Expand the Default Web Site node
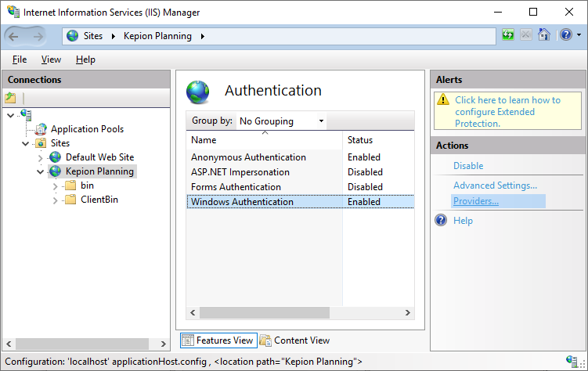588x371 pixels. tap(41, 157)
